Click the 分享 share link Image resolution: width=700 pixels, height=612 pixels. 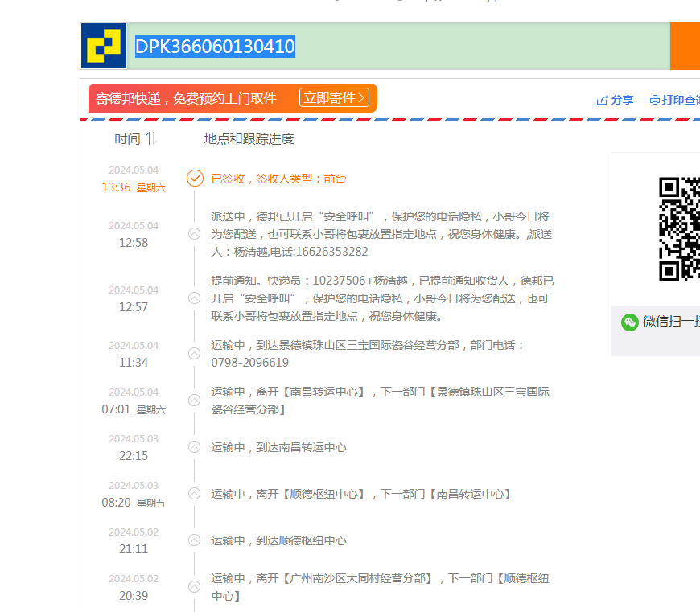[x=615, y=100]
